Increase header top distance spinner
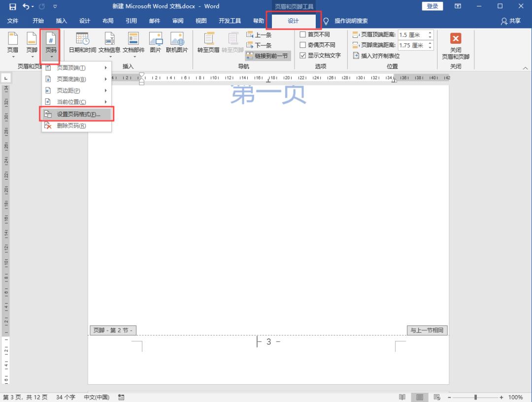 430,33
